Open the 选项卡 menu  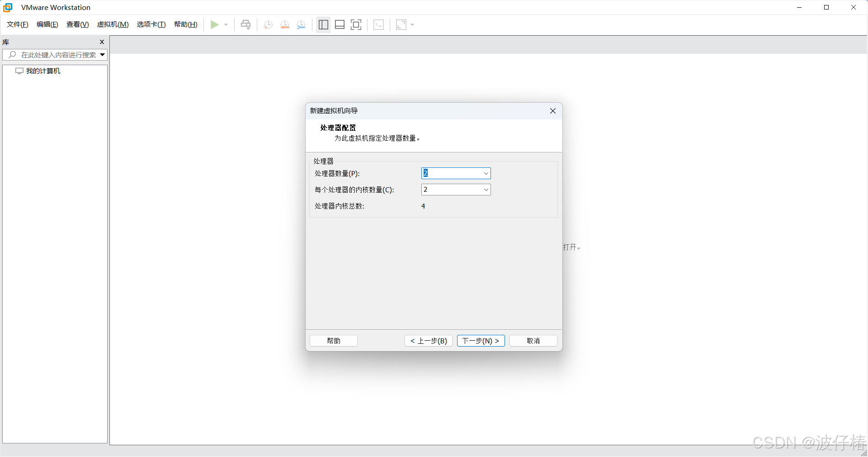pyautogui.click(x=151, y=24)
